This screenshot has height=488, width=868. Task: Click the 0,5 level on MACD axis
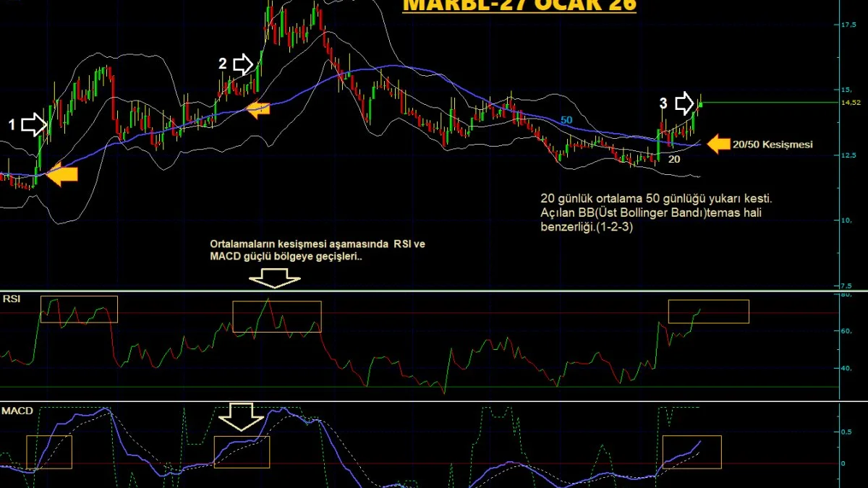click(x=848, y=432)
